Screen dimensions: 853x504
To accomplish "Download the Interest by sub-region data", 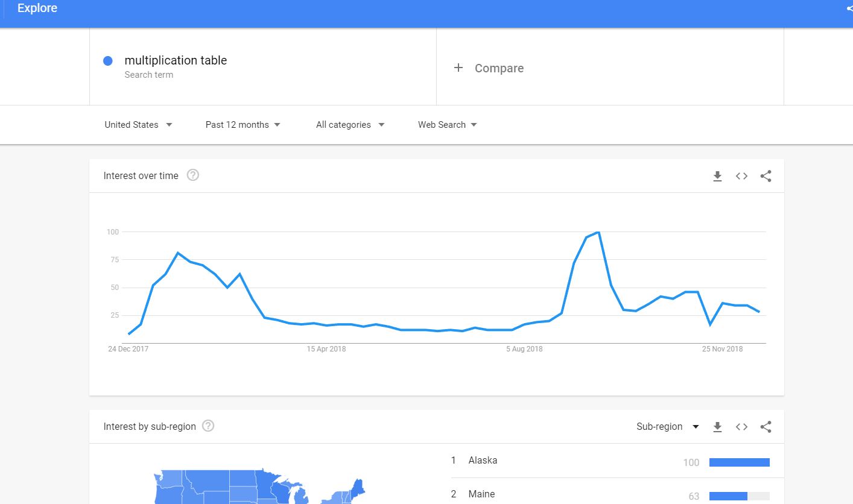I will (x=717, y=427).
